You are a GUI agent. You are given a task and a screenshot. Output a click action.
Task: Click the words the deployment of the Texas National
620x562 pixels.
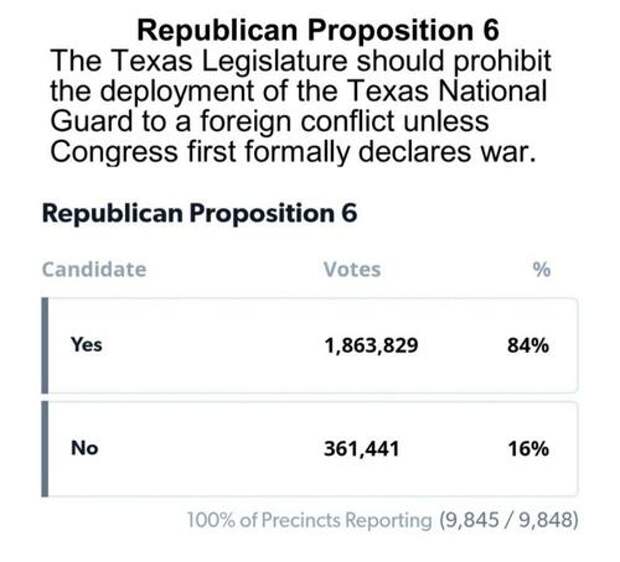[299, 91]
